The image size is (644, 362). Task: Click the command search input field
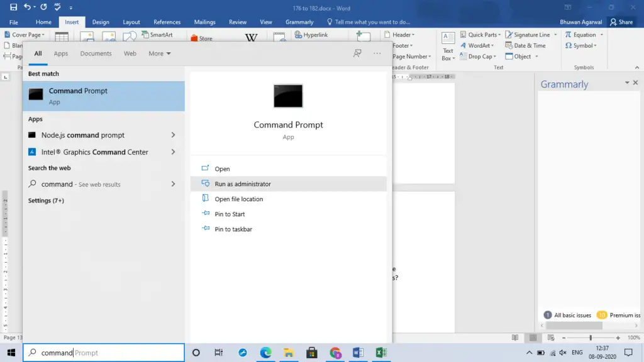click(104, 353)
